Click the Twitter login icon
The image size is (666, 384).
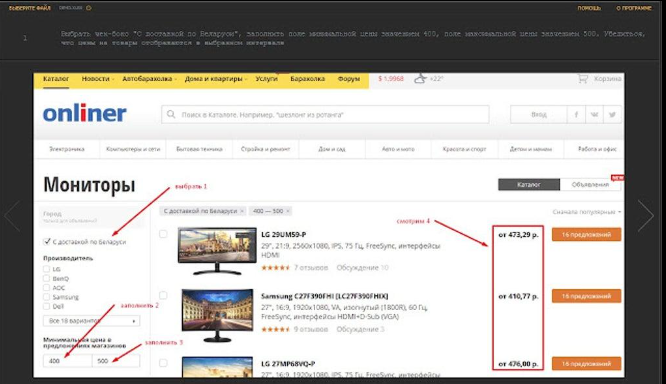click(x=612, y=114)
